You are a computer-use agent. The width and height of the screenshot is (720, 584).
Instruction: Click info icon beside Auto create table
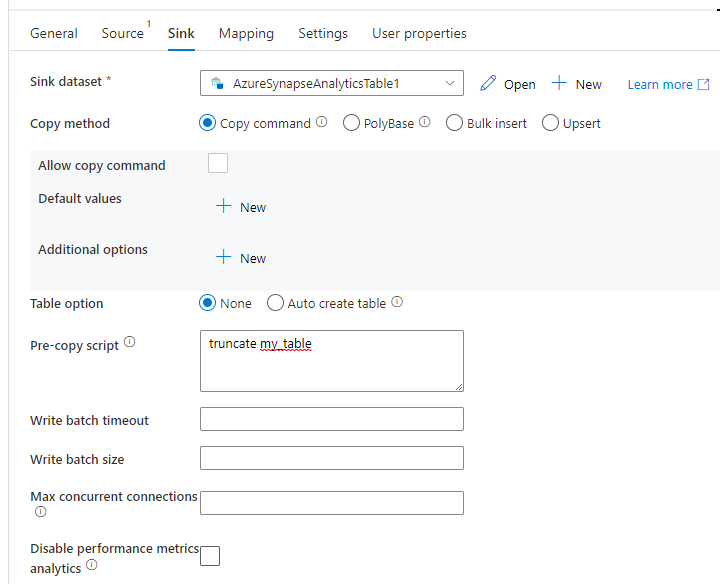pyautogui.click(x=397, y=302)
